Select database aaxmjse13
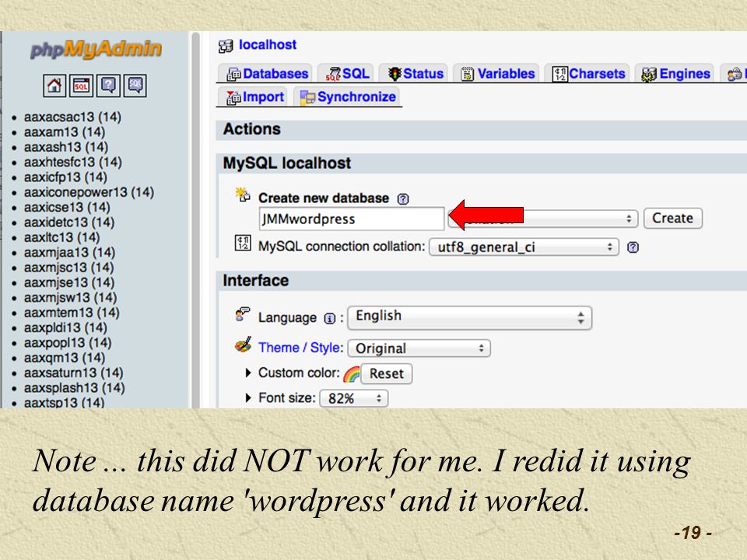The image size is (747, 560). (69, 283)
